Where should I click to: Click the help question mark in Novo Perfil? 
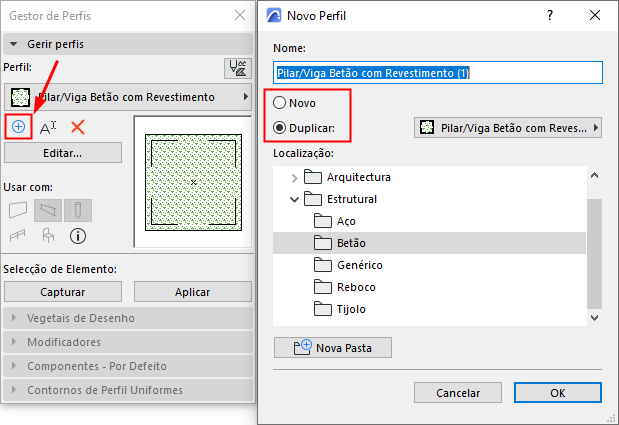(550, 15)
